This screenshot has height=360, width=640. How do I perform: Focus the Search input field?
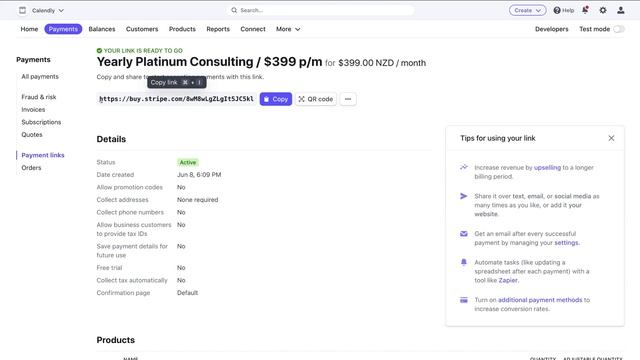pos(321,10)
